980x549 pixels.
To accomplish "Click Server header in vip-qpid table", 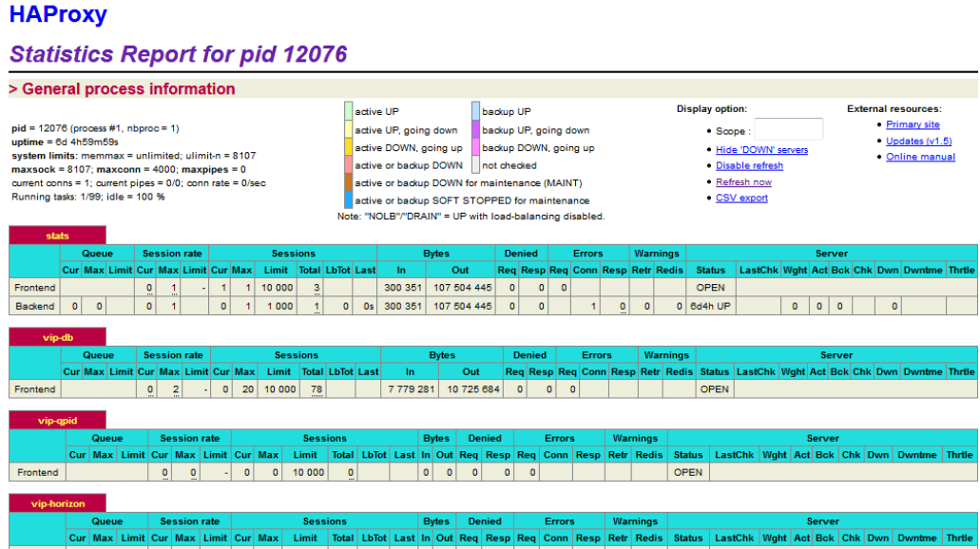I will (822, 438).
